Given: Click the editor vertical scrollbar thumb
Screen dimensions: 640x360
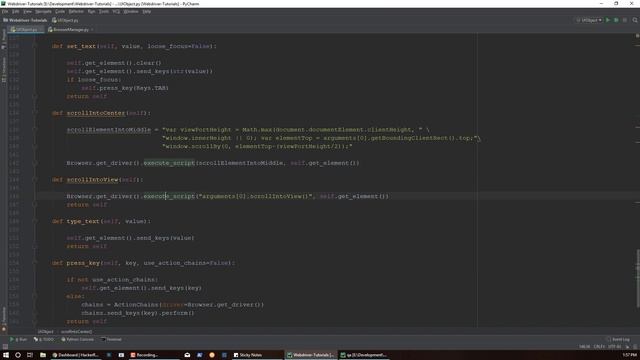Looking at the screenshot, I should [638, 278].
